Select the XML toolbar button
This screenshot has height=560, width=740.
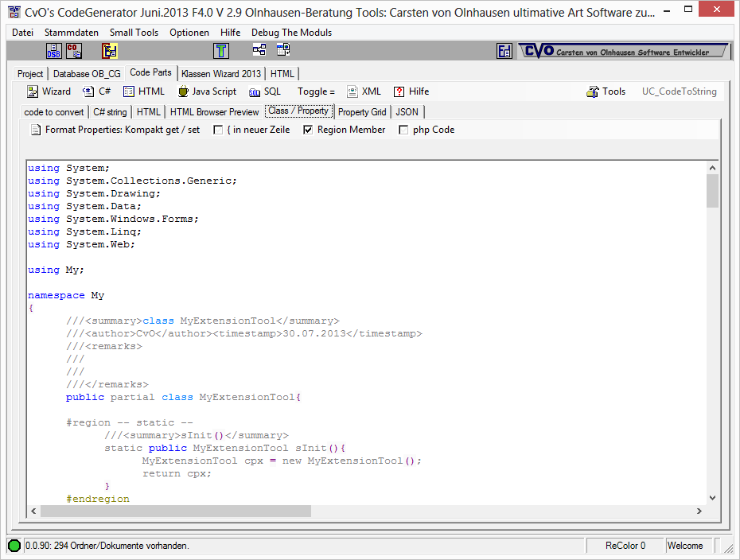coord(364,91)
